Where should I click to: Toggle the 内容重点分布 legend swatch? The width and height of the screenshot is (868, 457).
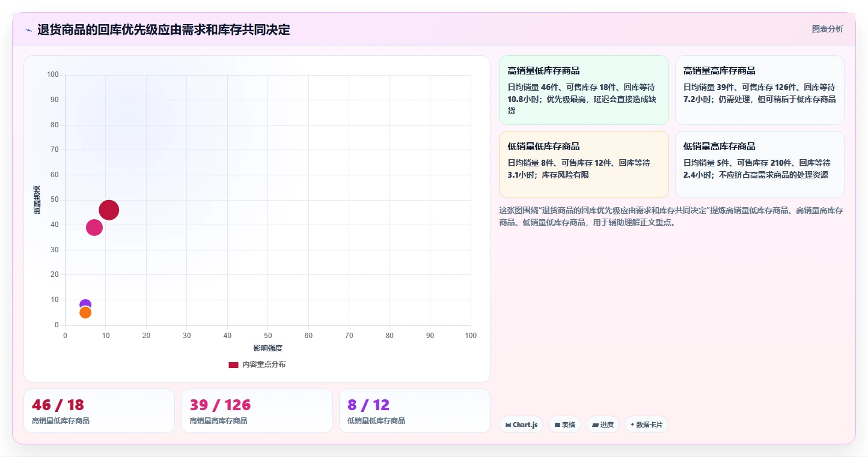coord(233,365)
